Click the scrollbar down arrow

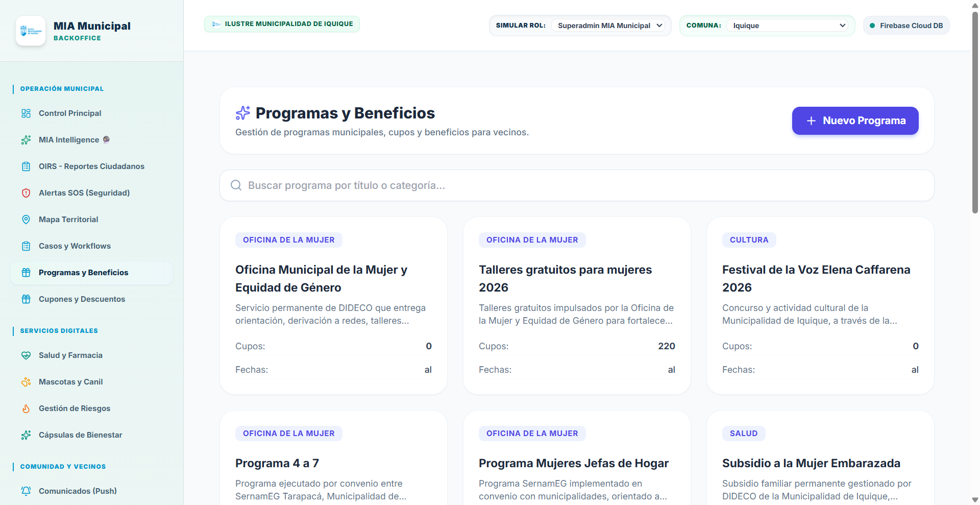click(x=975, y=500)
